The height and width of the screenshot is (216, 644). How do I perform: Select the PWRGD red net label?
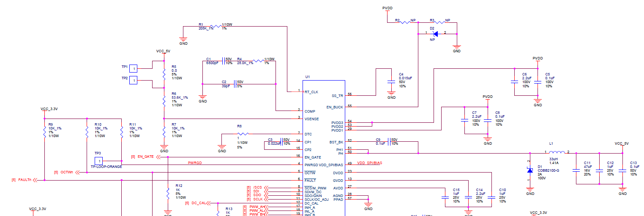(195, 163)
